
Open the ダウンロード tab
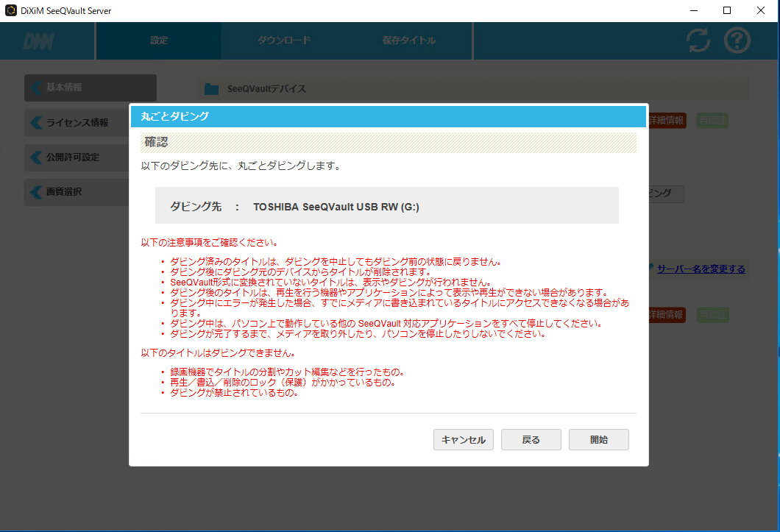click(283, 40)
